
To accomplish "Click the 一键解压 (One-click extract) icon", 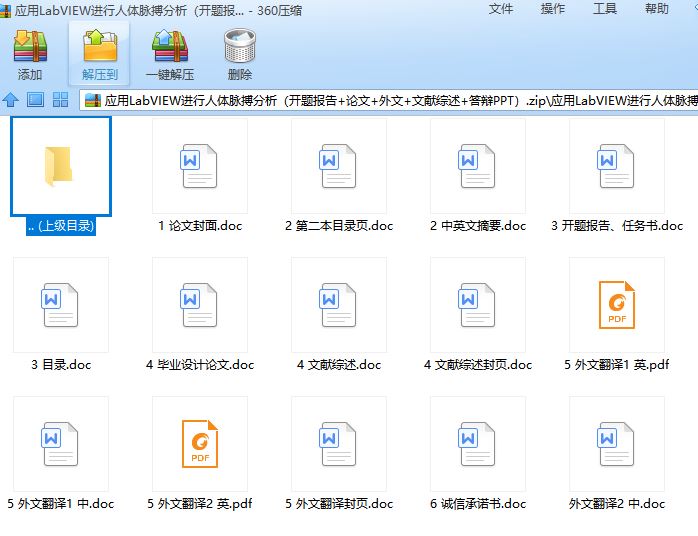I will [170, 45].
